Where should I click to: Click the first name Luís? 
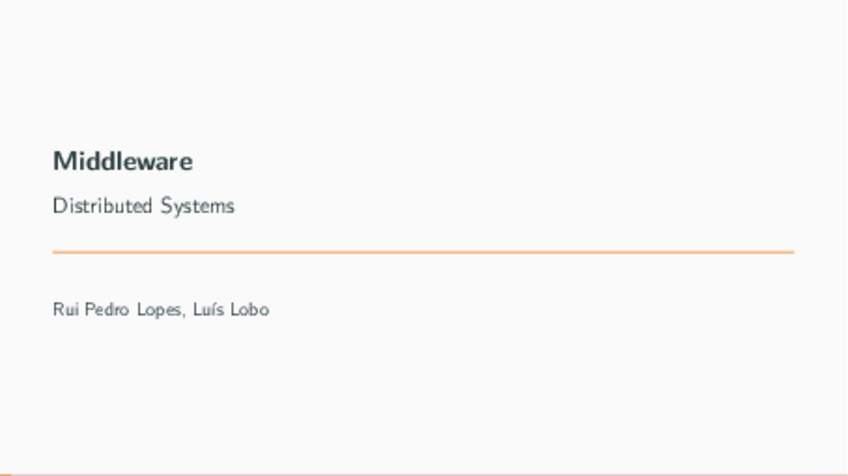[207, 310]
